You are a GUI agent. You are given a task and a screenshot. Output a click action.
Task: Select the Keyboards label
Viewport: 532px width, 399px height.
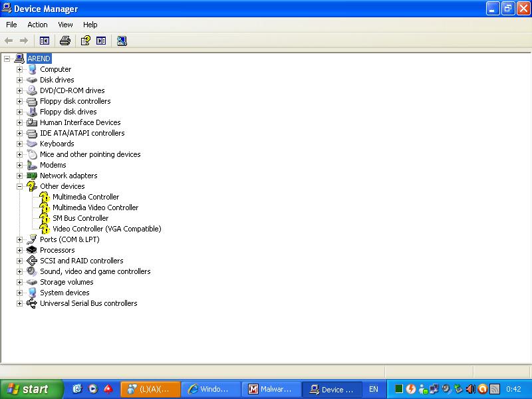pos(57,144)
